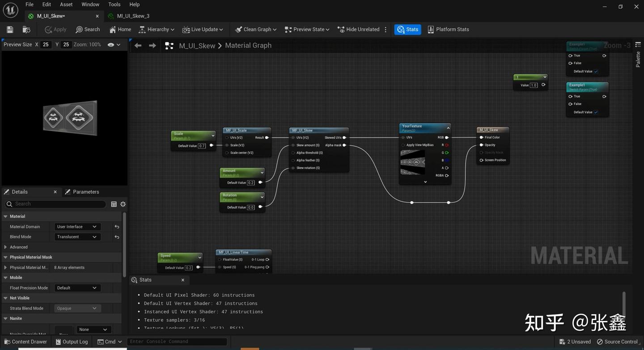Toggle the Stats button
Image resolution: width=644 pixels, height=350 pixels.
click(407, 30)
